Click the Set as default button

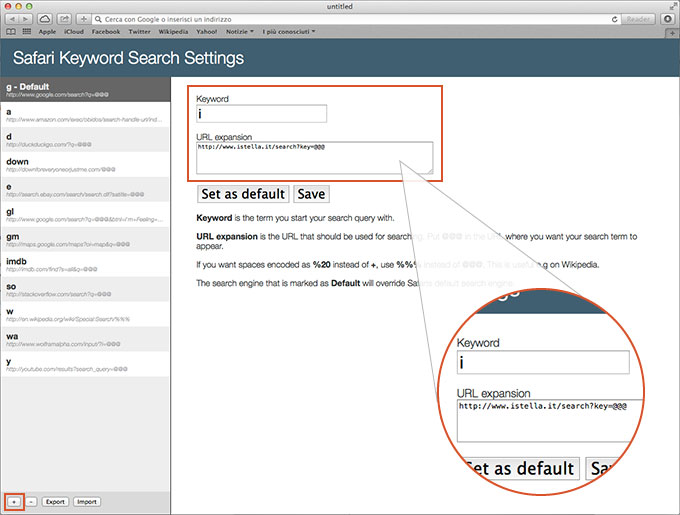coord(243,194)
